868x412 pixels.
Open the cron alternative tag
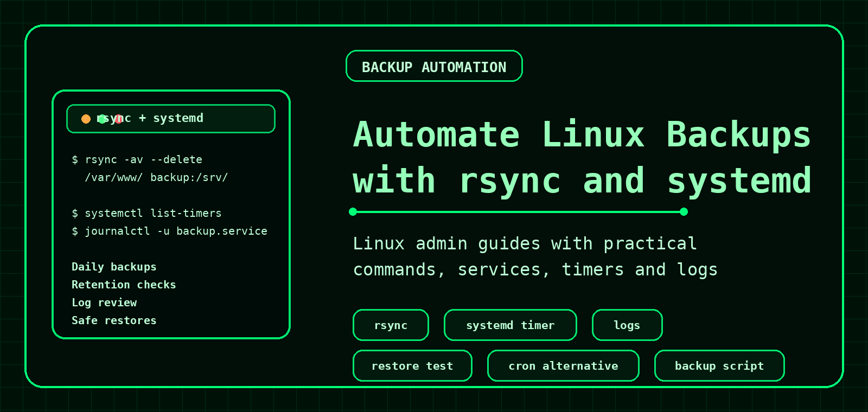pyautogui.click(x=563, y=366)
